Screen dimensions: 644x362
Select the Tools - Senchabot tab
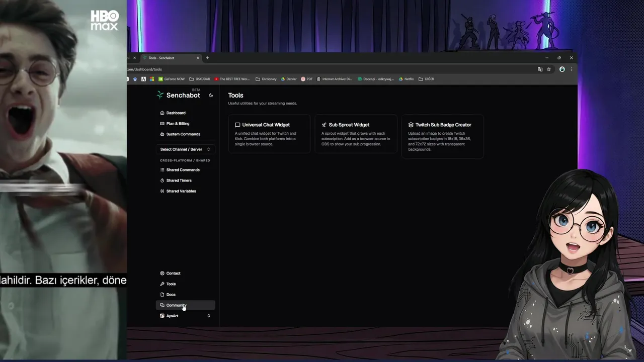171,58
